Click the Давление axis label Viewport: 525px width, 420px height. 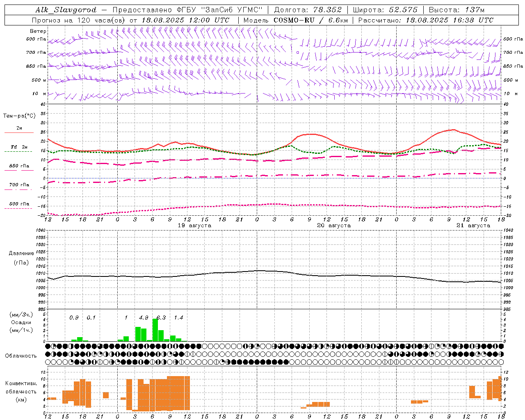click(21, 253)
